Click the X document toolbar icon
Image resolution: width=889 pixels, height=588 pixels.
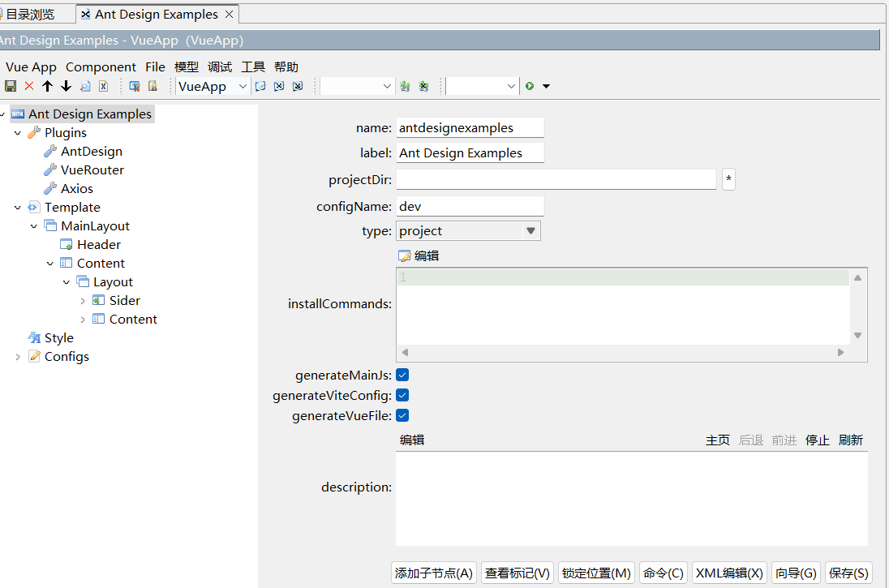pyautogui.click(x=103, y=86)
